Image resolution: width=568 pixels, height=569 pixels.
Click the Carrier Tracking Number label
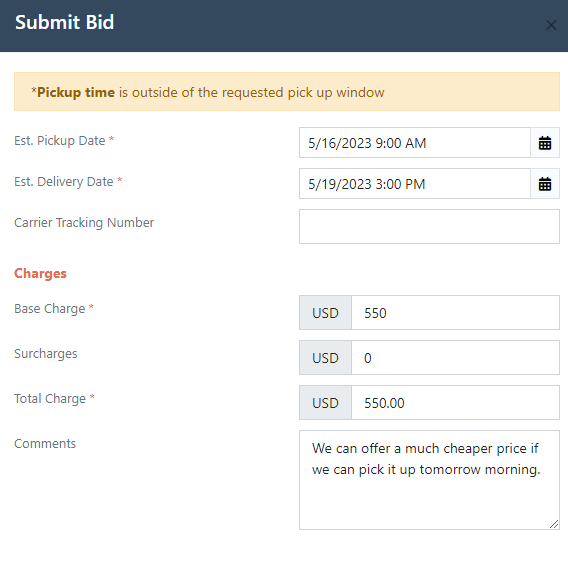pos(84,222)
